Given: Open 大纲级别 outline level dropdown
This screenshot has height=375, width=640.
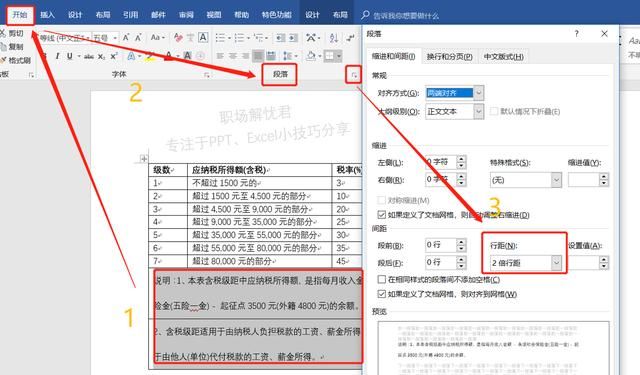Looking at the screenshot, I should 479,111.
